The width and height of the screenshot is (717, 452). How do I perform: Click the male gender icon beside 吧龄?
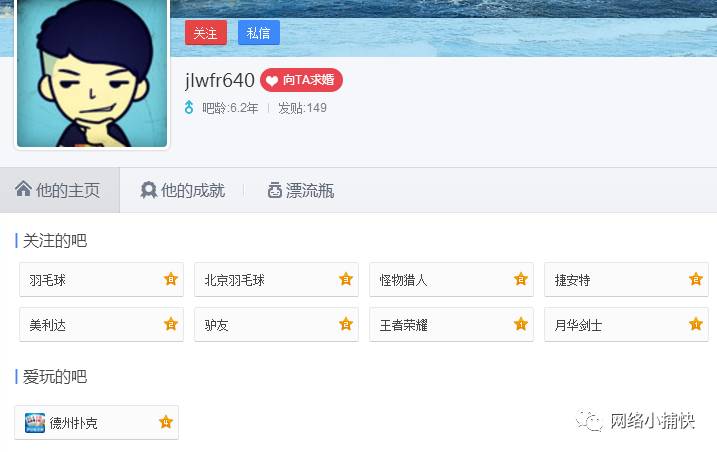(x=189, y=108)
